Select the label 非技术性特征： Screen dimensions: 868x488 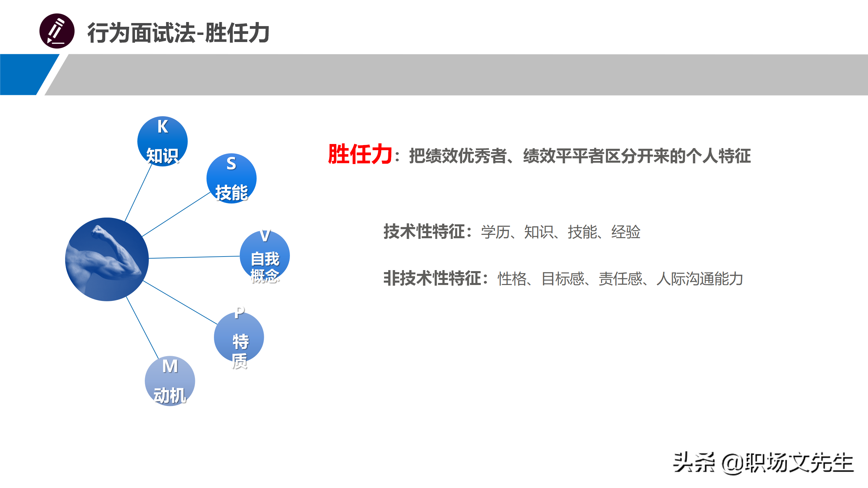tap(436, 279)
